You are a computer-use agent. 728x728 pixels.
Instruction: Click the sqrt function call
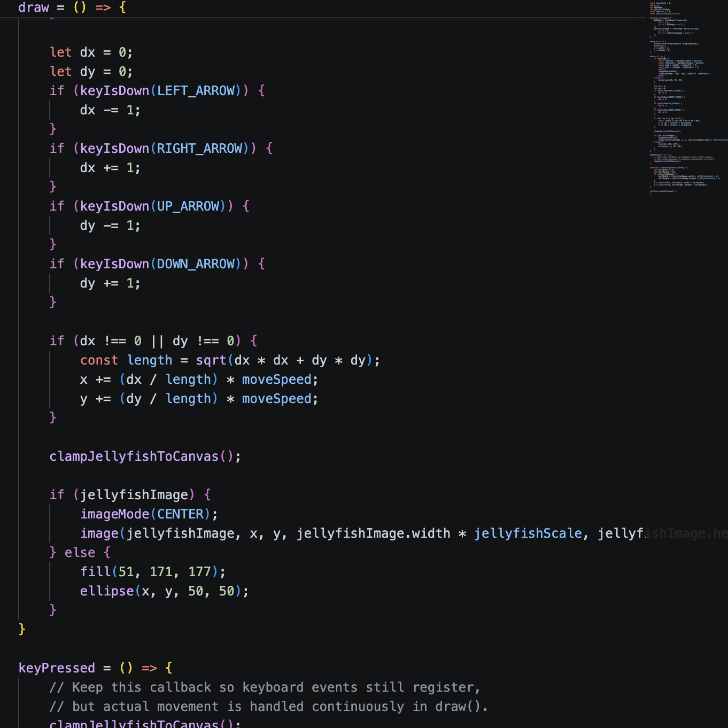211,360
